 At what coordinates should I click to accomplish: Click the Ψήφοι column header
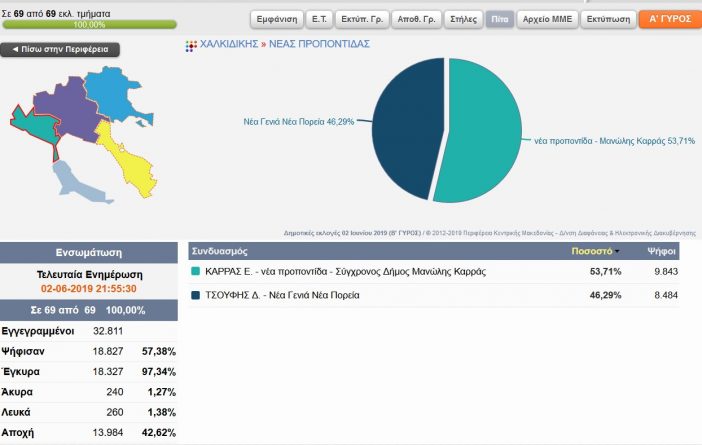point(661,251)
